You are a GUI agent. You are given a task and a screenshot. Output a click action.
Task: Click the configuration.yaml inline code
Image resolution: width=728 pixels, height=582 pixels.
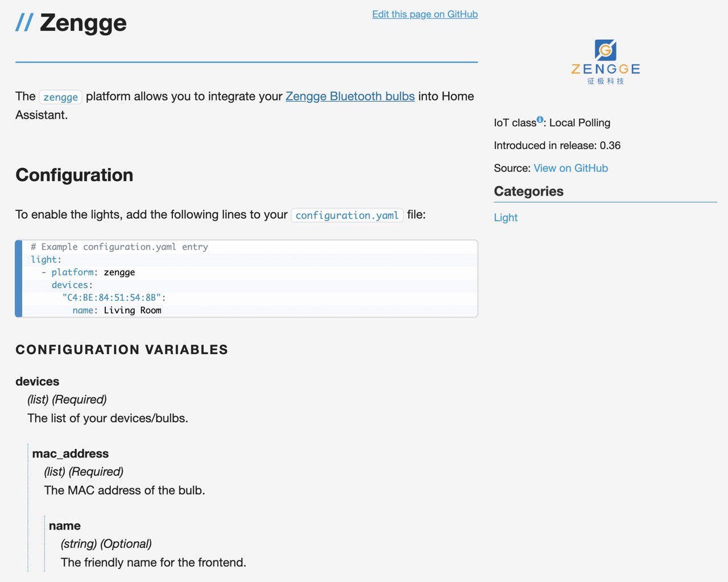[x=347, y=215]
